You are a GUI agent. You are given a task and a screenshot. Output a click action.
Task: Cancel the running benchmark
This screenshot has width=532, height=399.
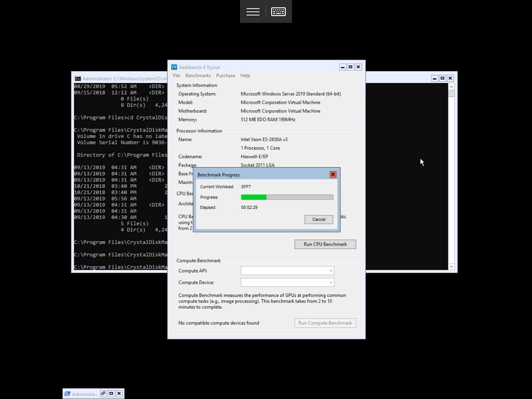pyautogui.click(x=319, y=219)
